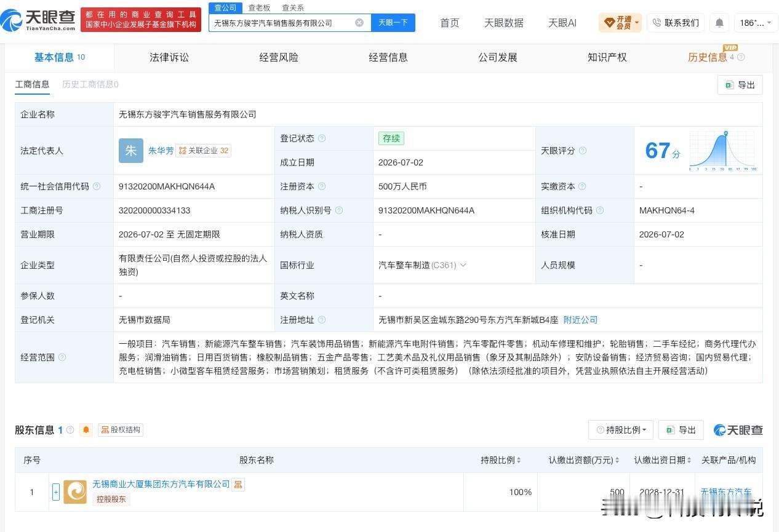Click help icon next to 注册资本
This screenshot has width=779, height=532.
click(x=322, y=186)
